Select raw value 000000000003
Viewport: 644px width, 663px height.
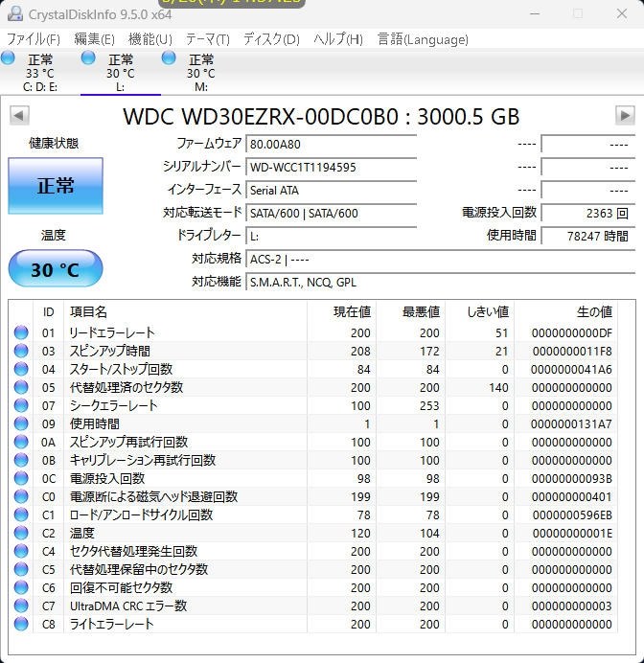[572, 606]
